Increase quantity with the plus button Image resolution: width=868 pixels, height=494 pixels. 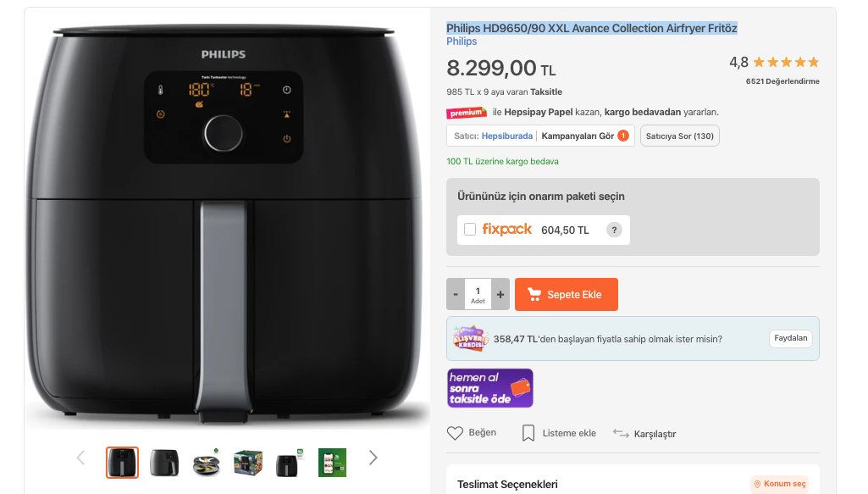pyautogui.click(x=500, y=294)
